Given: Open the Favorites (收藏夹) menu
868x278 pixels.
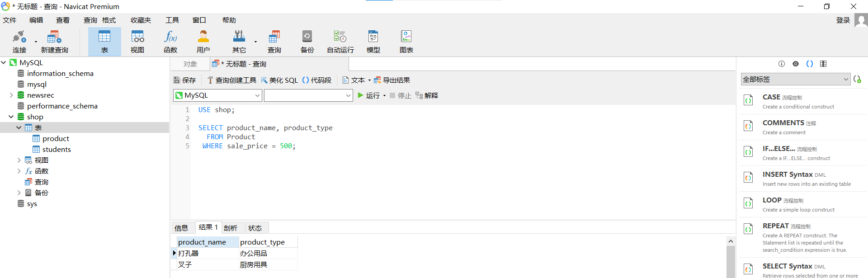Looking at the screenshot, I should coord(141,20).
